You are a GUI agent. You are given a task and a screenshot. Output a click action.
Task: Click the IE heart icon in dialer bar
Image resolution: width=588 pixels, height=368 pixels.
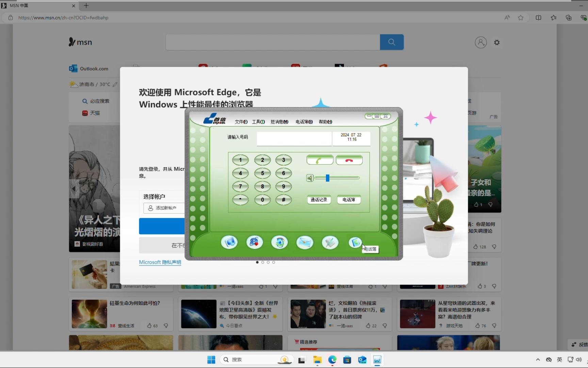pos(255,243)
